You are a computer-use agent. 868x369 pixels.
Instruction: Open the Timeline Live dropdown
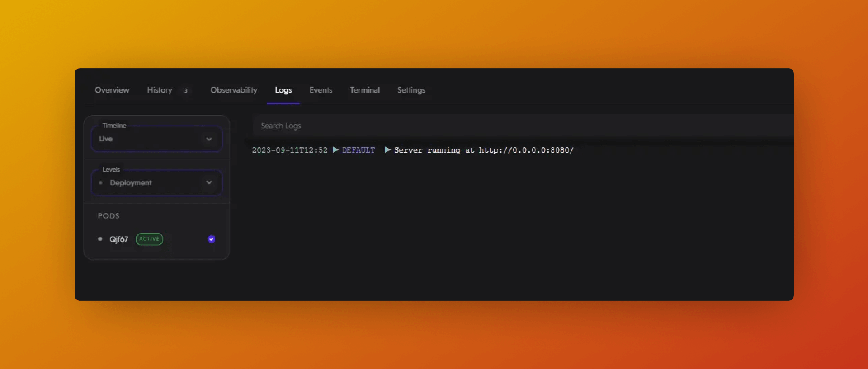(x=157, y=139)
